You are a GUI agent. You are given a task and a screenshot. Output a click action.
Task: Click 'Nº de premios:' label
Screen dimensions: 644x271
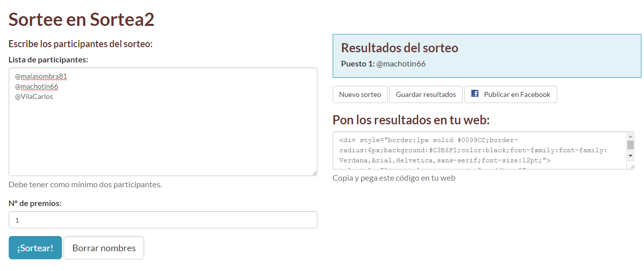click(x=35, y=203)
